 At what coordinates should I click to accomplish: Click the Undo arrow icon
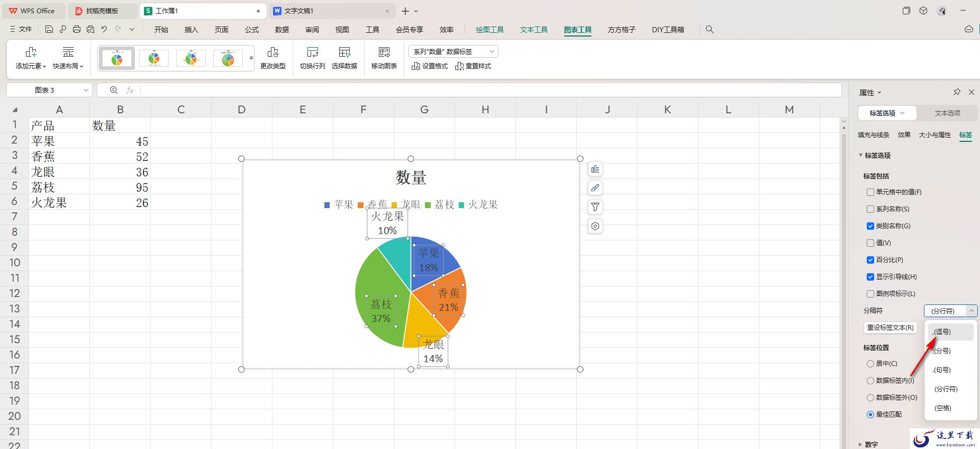point(104,30)
